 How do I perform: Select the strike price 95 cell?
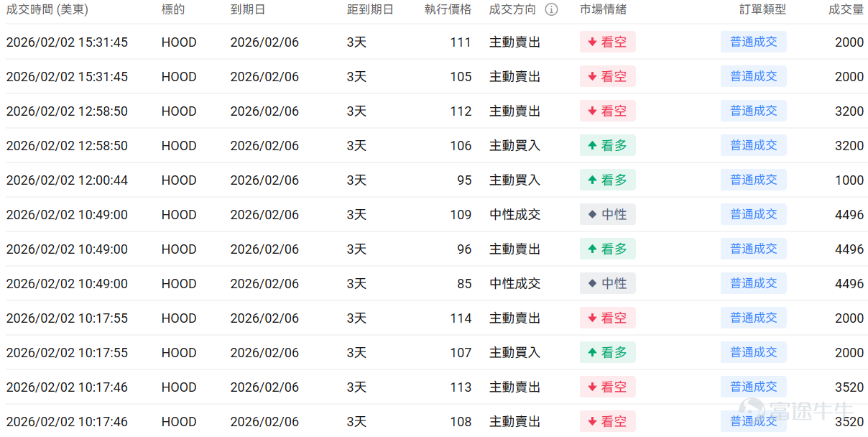(464, 180)
